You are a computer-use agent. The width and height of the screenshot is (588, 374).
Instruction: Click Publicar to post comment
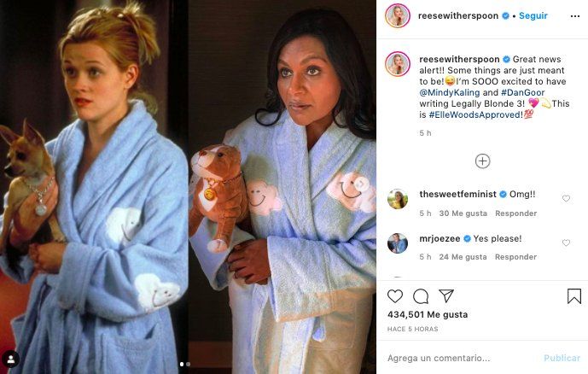562,359
